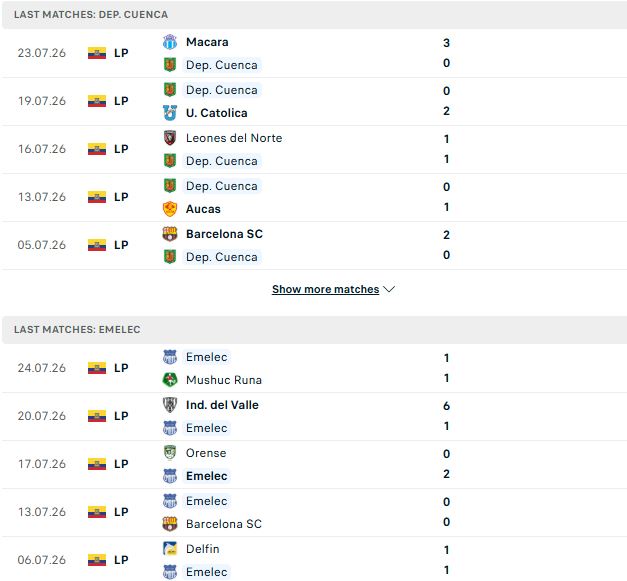Click the Orense team crest icon
Screen dimensions: 627x581
pyautogui.click(x=170, y=453)
